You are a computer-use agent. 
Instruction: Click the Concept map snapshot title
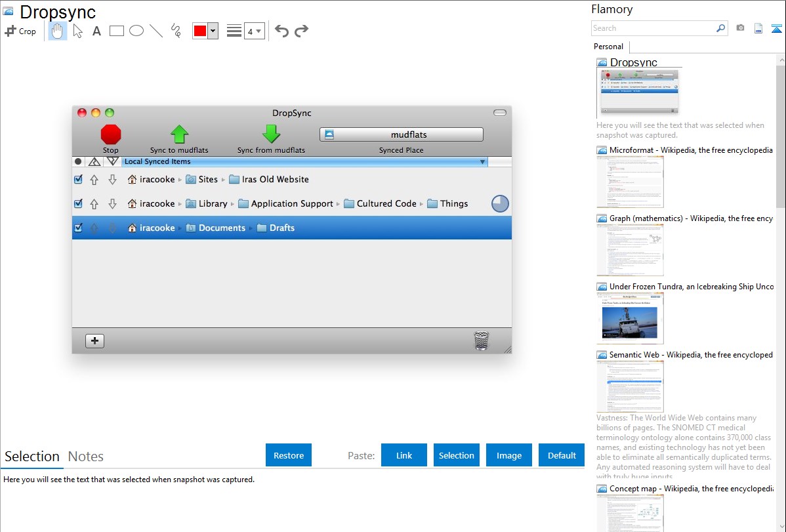point(691,488)
